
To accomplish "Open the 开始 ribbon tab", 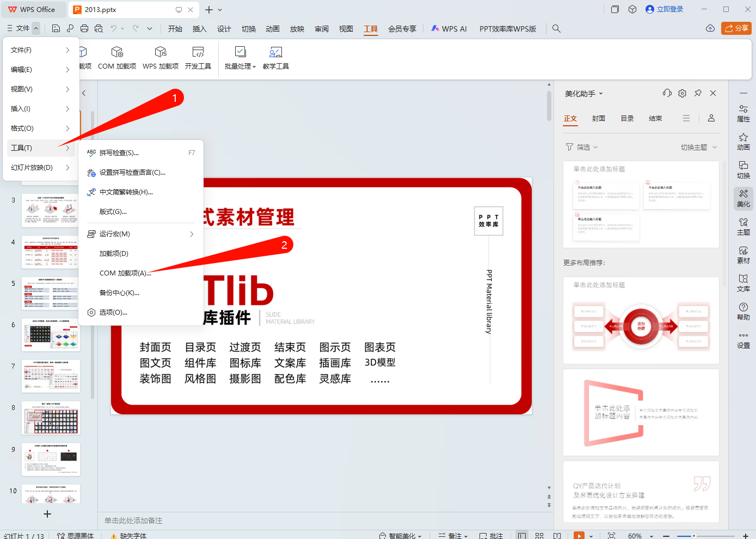I will (x=175, y=29).
